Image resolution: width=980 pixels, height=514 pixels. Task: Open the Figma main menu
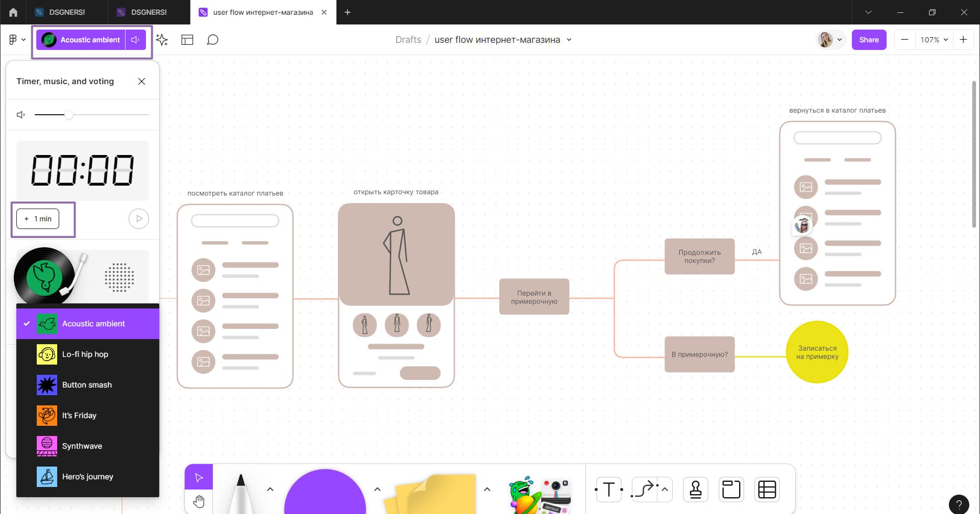pos(17,40)
